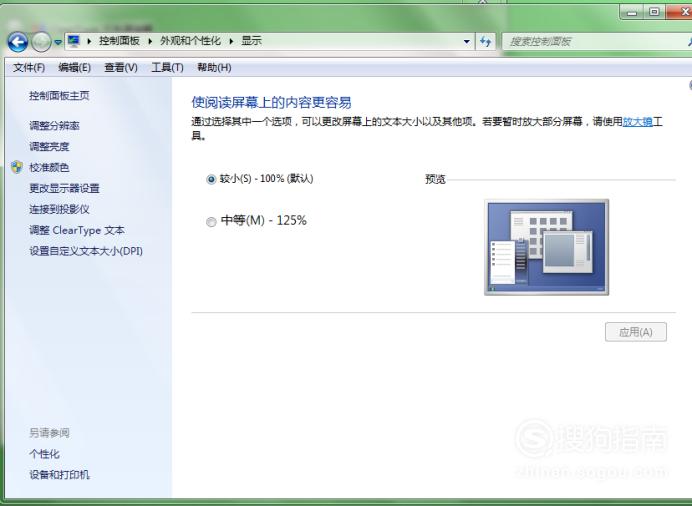Image resolution: width=692 pixels, height=506 pixels.
Task: Go to 控制面板 breadcrumb
Action: pos(119,41)
